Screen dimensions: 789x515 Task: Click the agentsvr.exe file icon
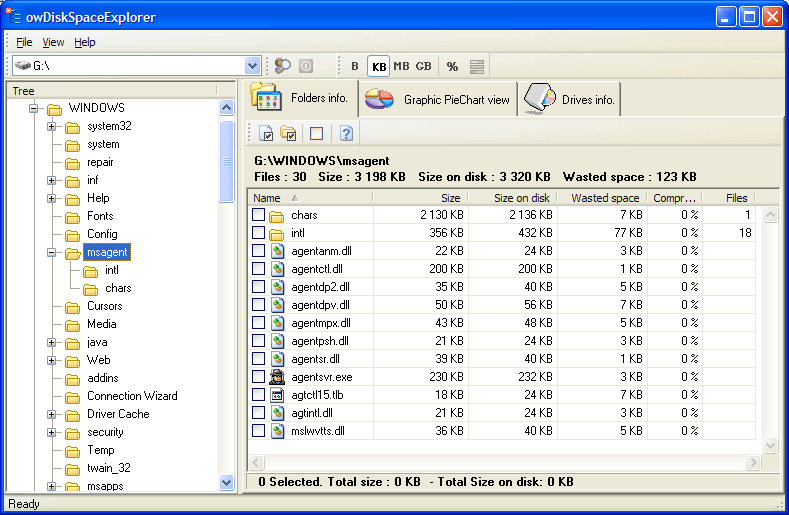pyautogui.click(x=277, y=377)
